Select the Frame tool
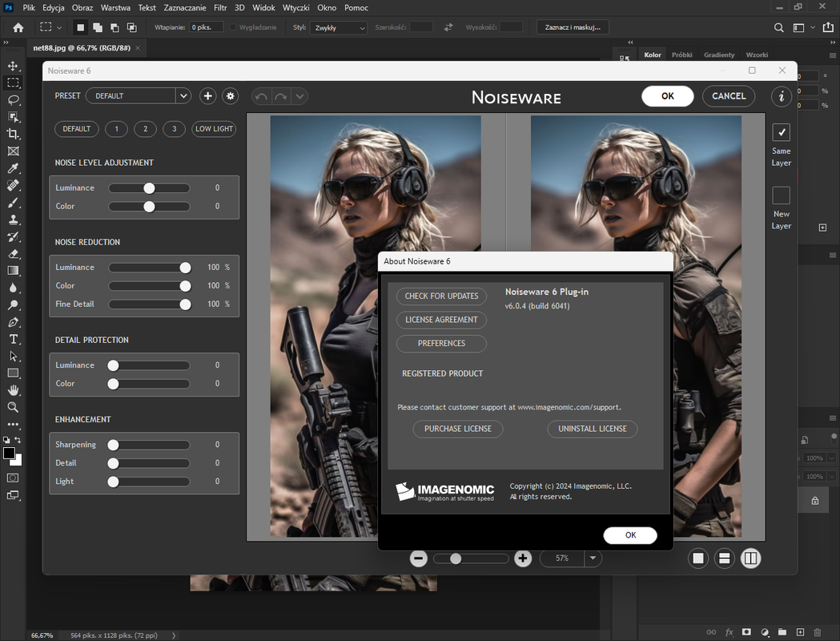The width and height of the screenshot is (840, 641). coord(13,151)
